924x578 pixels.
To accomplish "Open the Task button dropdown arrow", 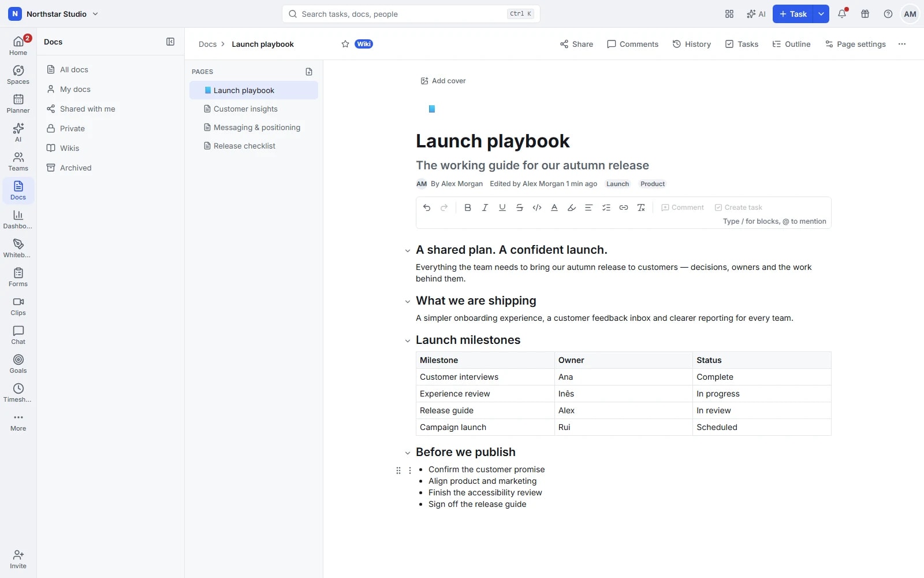I will (821, 14).
